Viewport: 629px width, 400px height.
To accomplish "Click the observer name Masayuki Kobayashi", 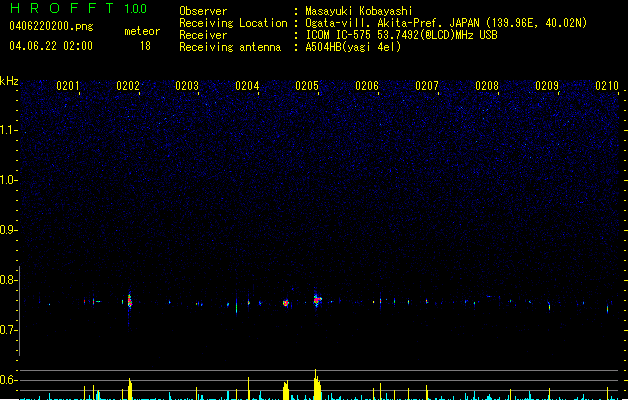I will point(359,11).
